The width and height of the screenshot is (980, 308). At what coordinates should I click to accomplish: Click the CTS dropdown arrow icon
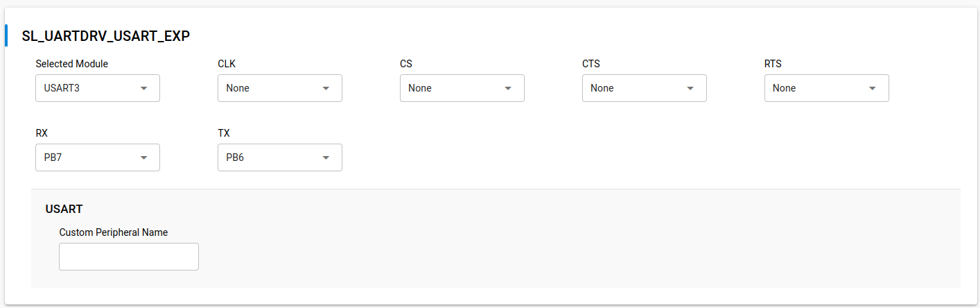(x=690, y=88)
